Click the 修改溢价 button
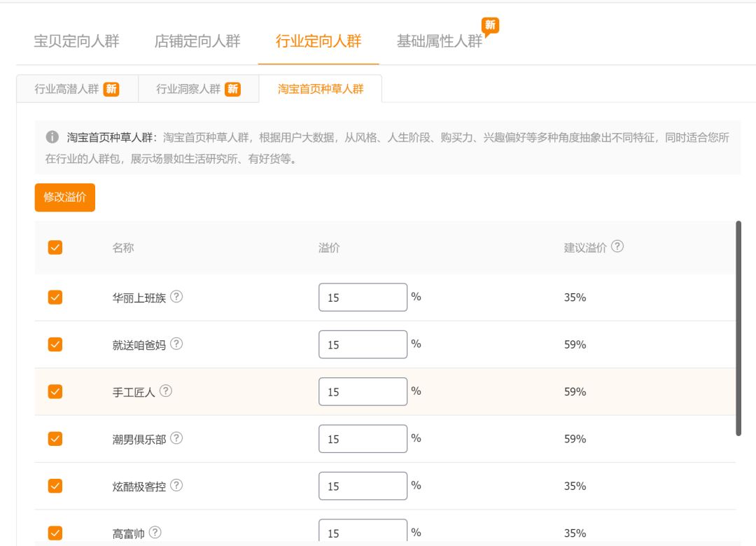 (x=64, y=197)
